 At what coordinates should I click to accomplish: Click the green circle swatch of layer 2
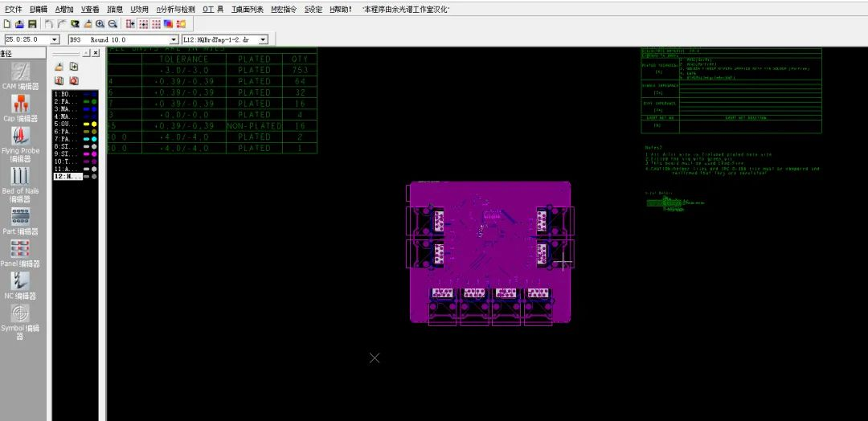(x=94, y=102)
